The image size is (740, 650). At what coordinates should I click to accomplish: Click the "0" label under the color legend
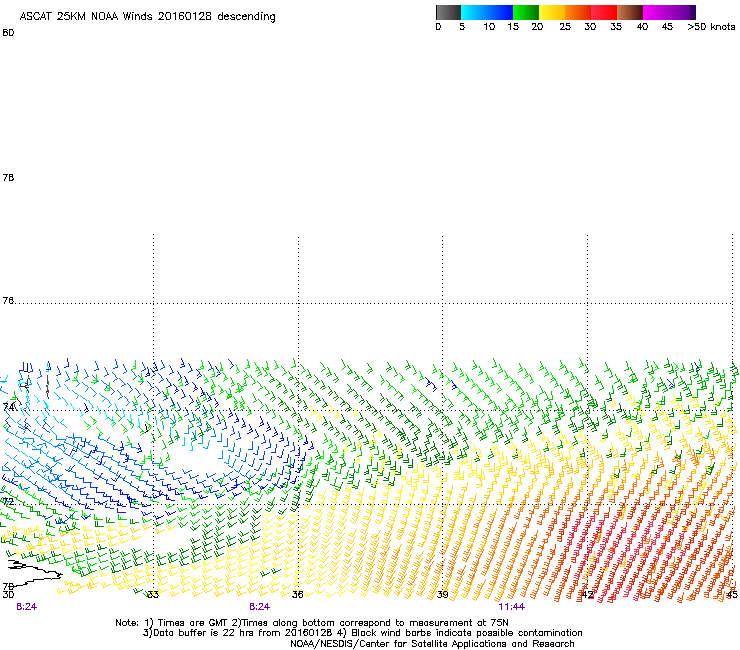(438, 27)
